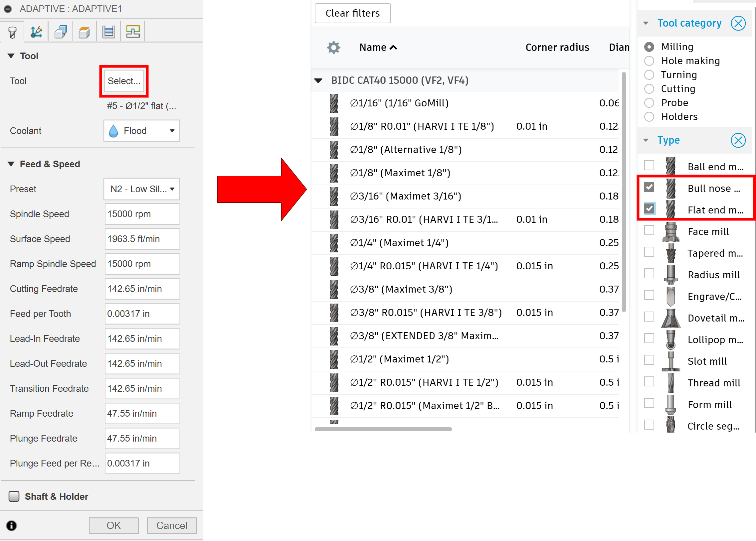Screen dimensions: 756x541
Task: Select the Tool tab in Adaptive dialog
Action: tap(12, 32)
